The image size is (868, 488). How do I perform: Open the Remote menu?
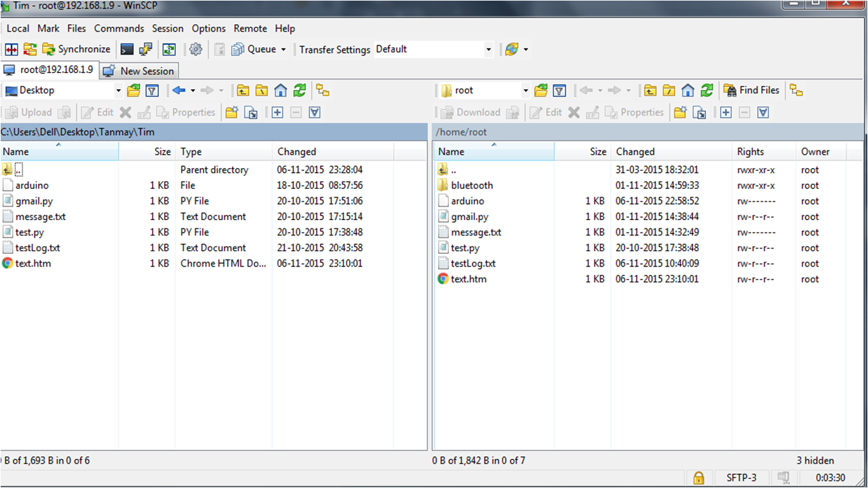(x=250, y=29)
